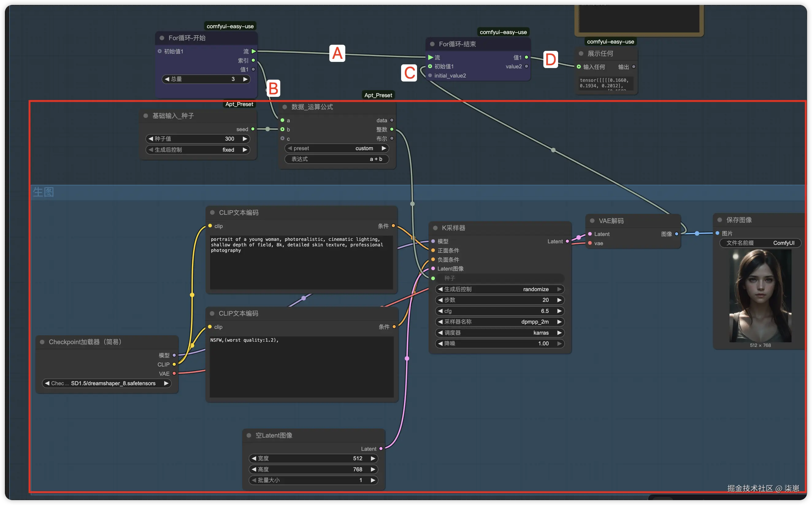812x505 pixels.
Task: Click the For循环-结束 flow input arrow
Action: tap(431, 57)
